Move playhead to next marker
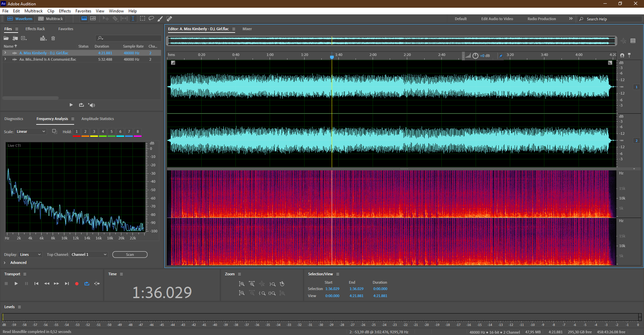The image size is (644, 335). coord(67,284)
